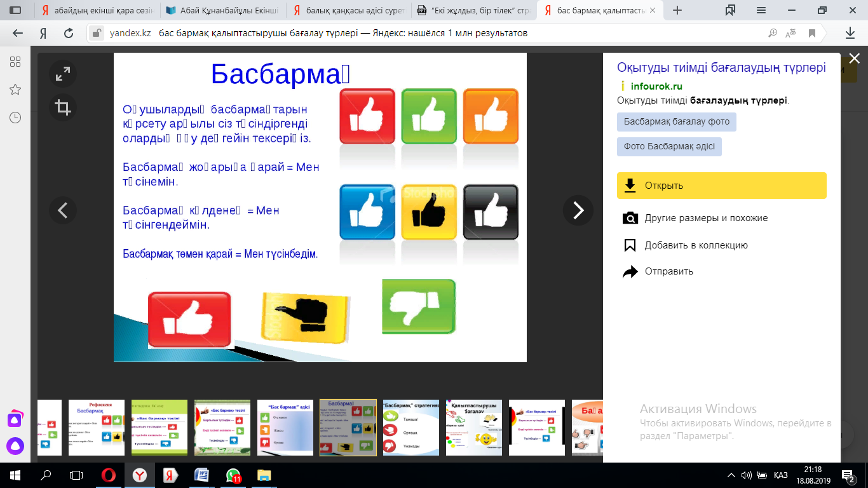Open the 'Рефлексия Басбармақ' thumbnail

[x=96, y=428]
